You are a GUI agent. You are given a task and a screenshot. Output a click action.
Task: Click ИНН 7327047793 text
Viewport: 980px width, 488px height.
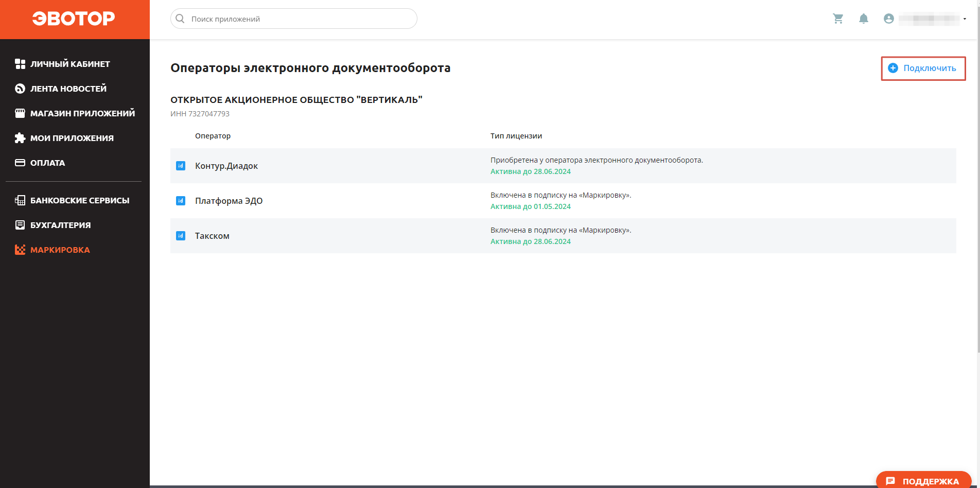click(200, 114)
